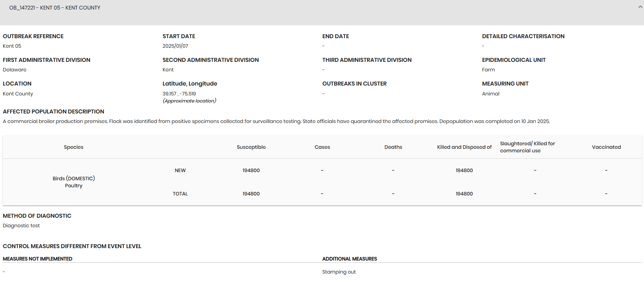Image resolution: width=644 pixels, height=281 pixels.
Task: Click the Susceptible value in the NEW row
Action: 251,170
